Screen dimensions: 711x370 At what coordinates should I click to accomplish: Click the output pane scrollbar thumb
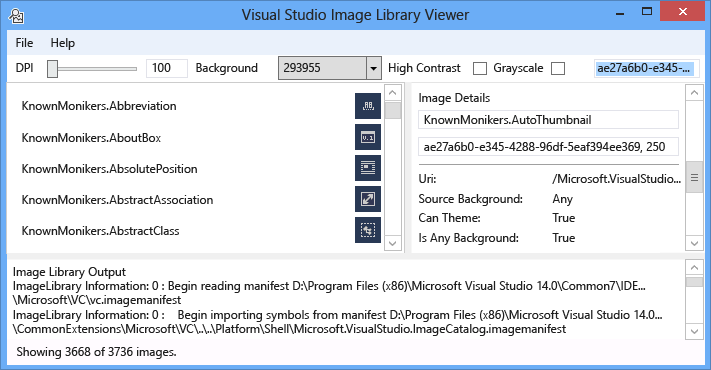[x=694, y=282]
